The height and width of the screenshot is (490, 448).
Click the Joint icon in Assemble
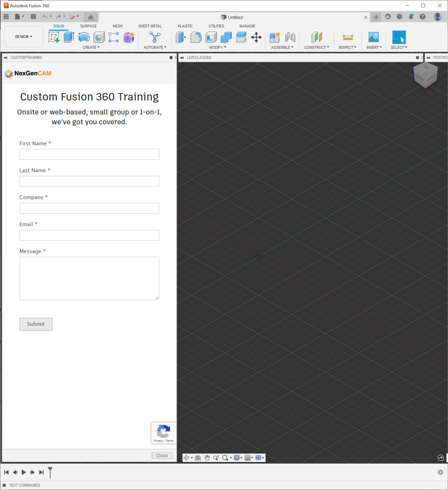[290, 37]
